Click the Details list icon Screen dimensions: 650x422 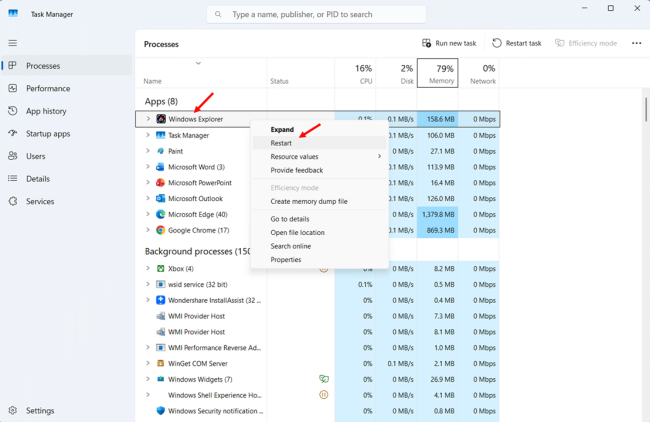(x=13, y=179)
